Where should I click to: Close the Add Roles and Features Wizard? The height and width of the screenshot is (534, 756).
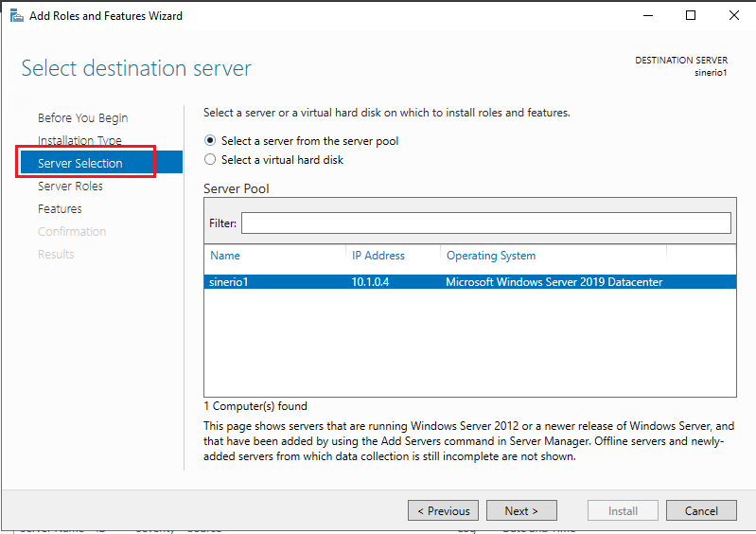tap(734, 15)
